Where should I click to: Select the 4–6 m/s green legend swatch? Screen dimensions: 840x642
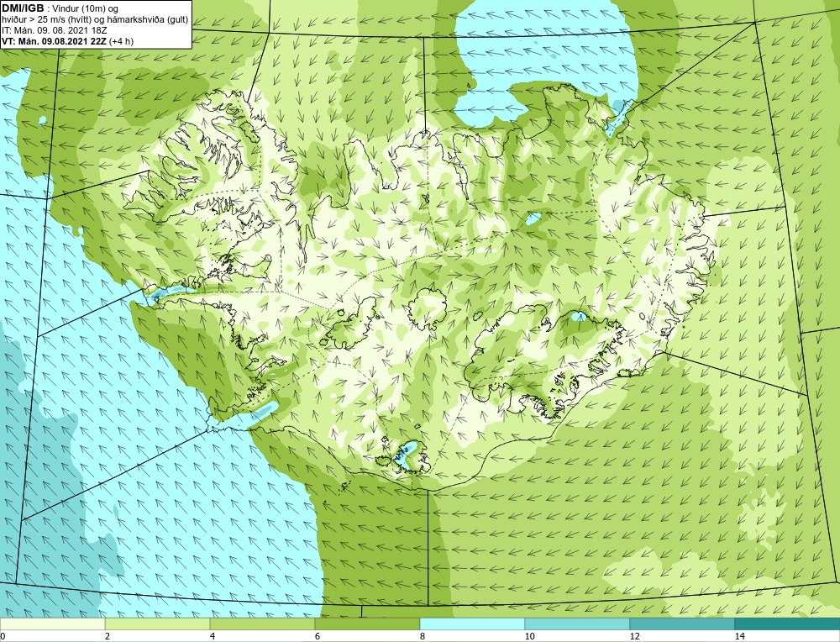(x=262, y=624)
